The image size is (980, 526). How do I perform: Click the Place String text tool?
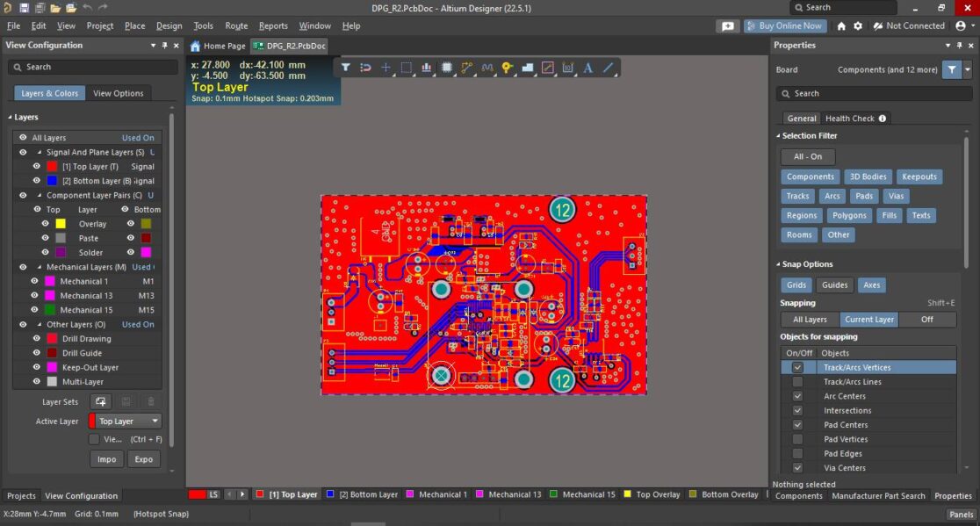coord(587,68)
